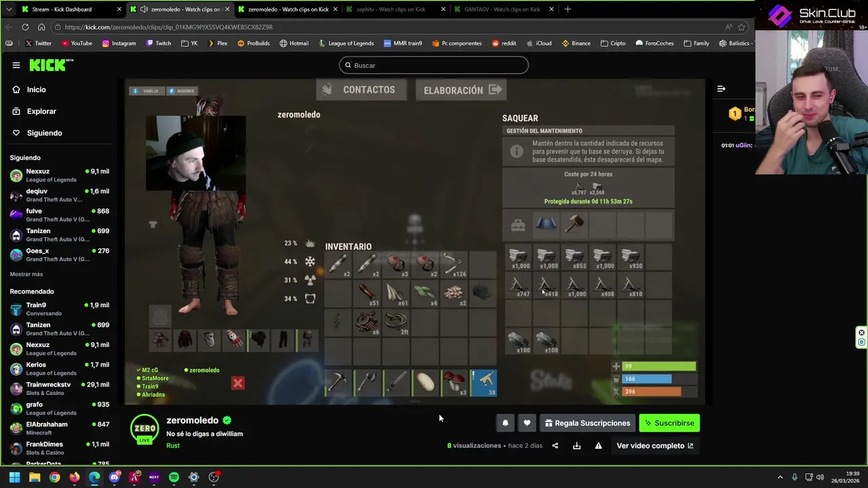Open the Kick hamburger menu

[16, 65]
